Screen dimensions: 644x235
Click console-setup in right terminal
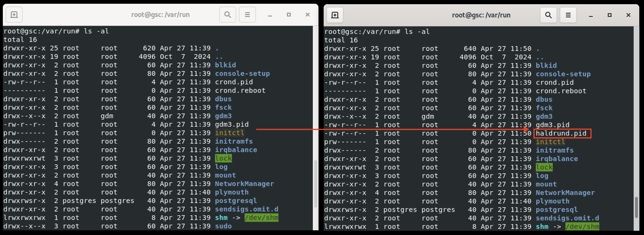coord(563,74)
